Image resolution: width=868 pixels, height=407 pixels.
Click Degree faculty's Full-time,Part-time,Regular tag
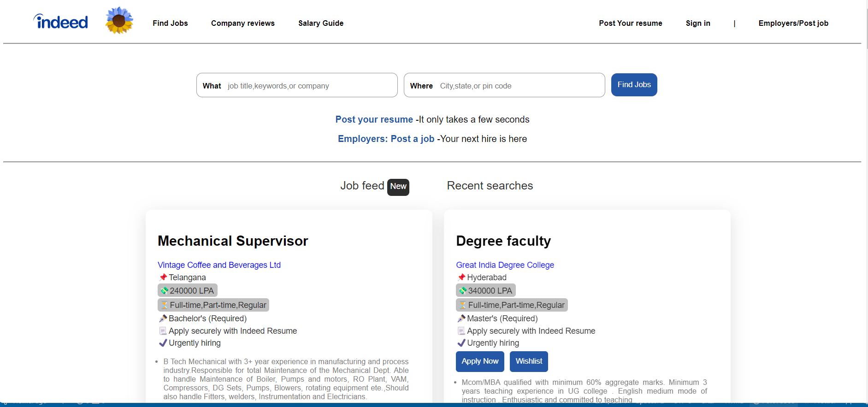point(512,305)
